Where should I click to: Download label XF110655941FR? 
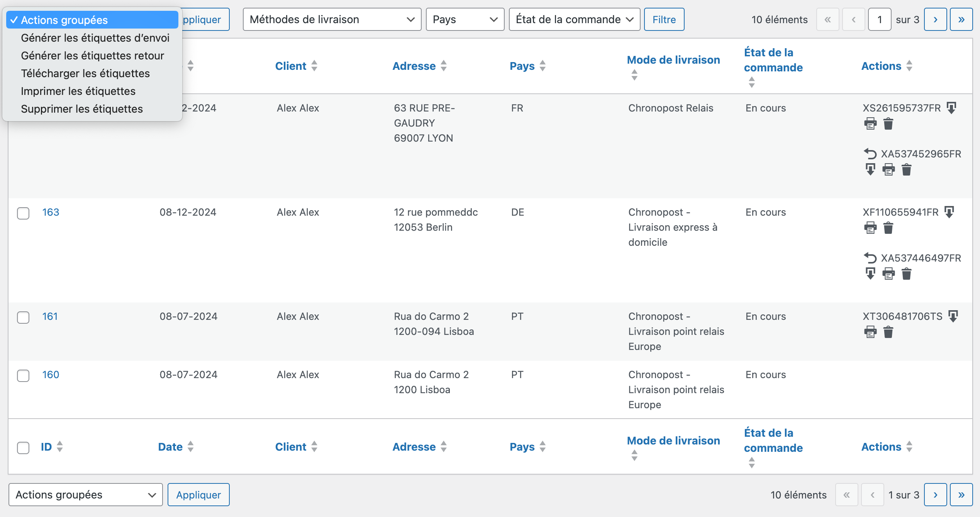(949, 212)
